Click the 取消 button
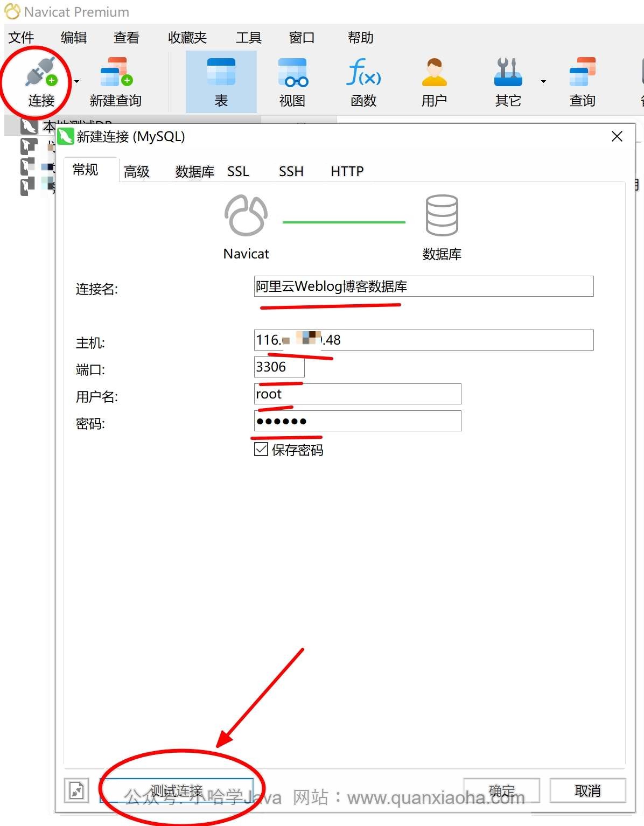 pos(587,790)
